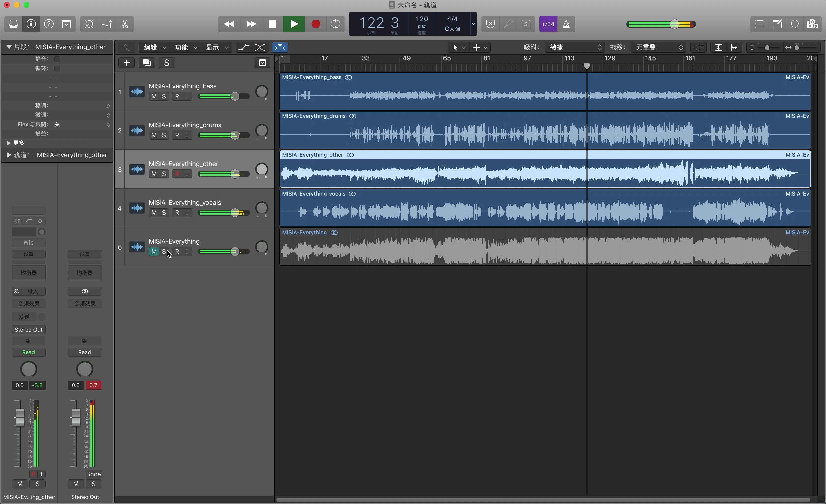Open Smart Controls dial button
The image size is (826, 504).
coord(89,24)
